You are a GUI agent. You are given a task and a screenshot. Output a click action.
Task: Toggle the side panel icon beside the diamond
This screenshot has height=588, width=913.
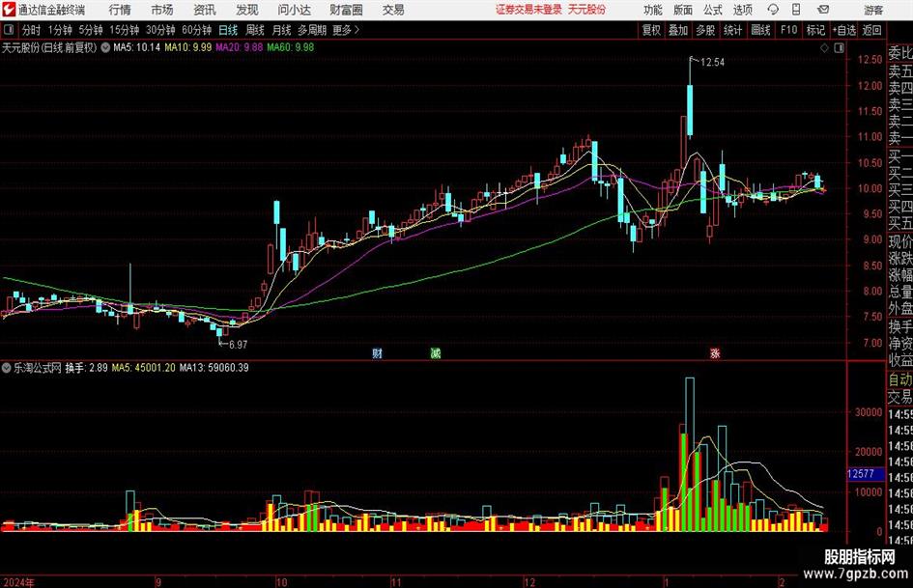839,48
